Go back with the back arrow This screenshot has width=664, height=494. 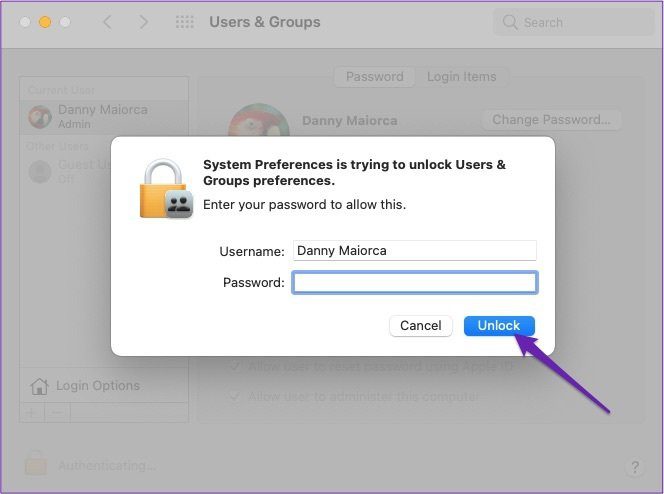tap(108, 22)
